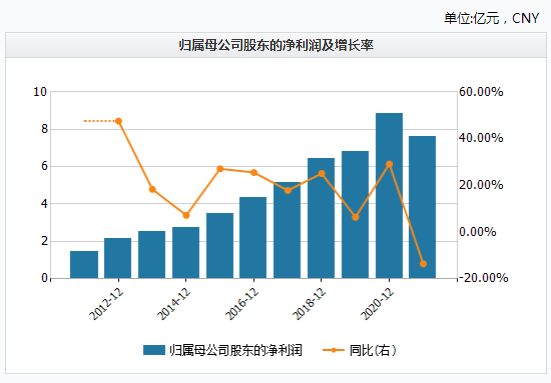Click the 2020-12 x-axis label
The width and height of the screenshot is (551, 383).
(378, 304)
